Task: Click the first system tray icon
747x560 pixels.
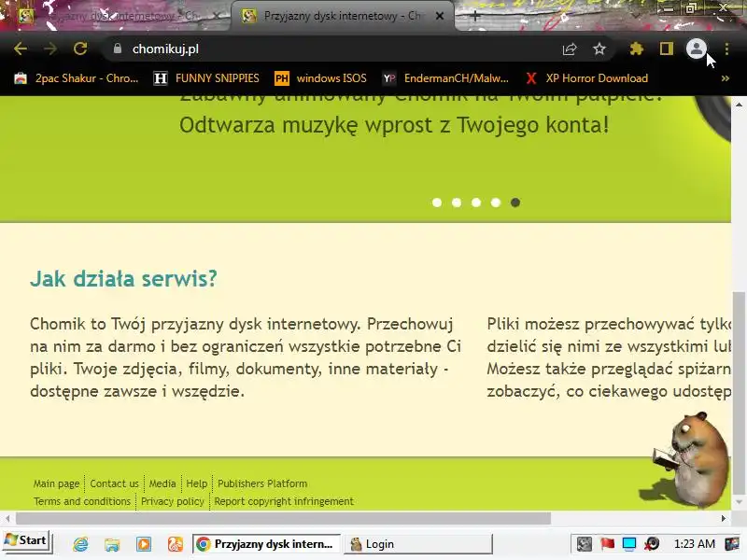Action: coord(585,544)
